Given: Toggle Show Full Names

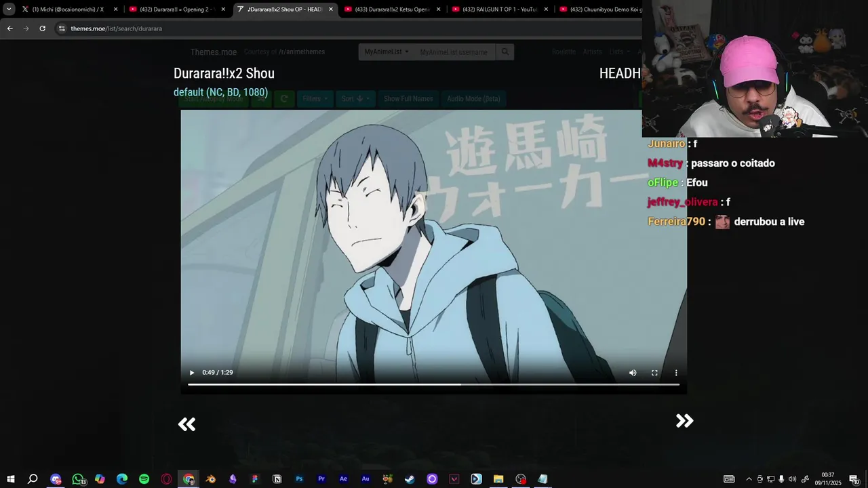Looking at the screenshot, I should (408, 99).
